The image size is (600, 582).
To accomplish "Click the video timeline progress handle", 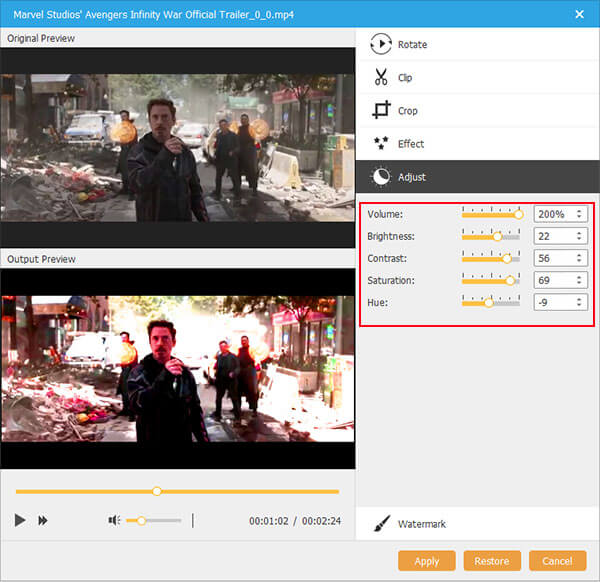I will (157, 491).
